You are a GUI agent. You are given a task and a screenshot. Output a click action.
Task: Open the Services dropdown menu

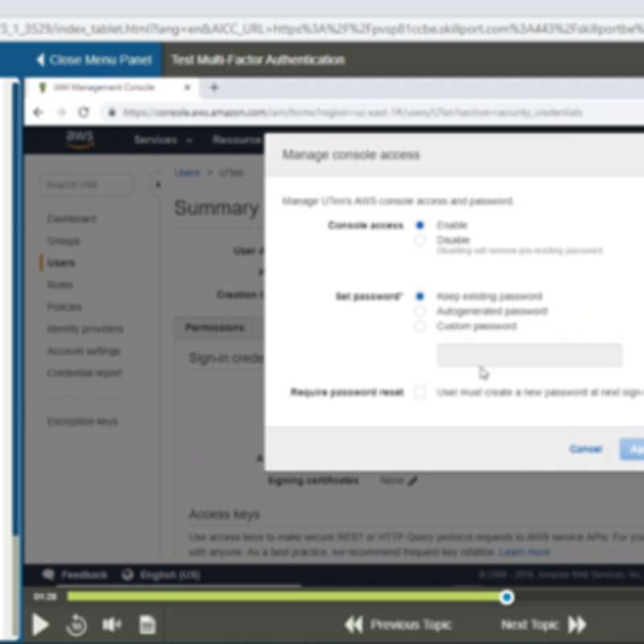pyautogui.click(x=163, y=140)
